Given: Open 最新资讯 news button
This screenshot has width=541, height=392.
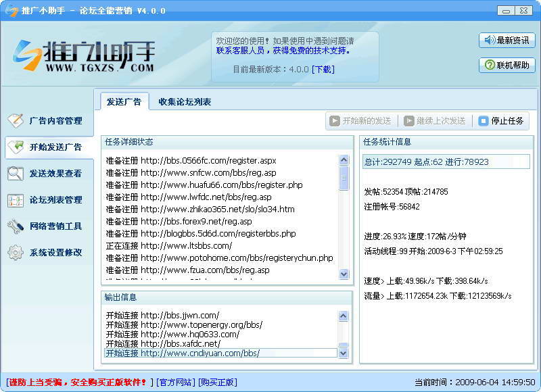Looking at the screenshot, I should pos(507,41).
